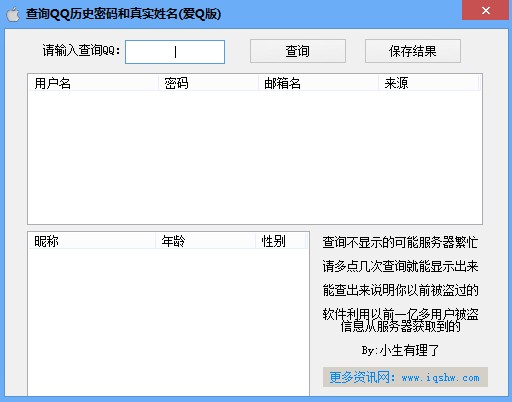The image size is (512, 402).
Task: Click the 能查出来说明你以前被盗过的 text line
Action: (x=400, y=290)
